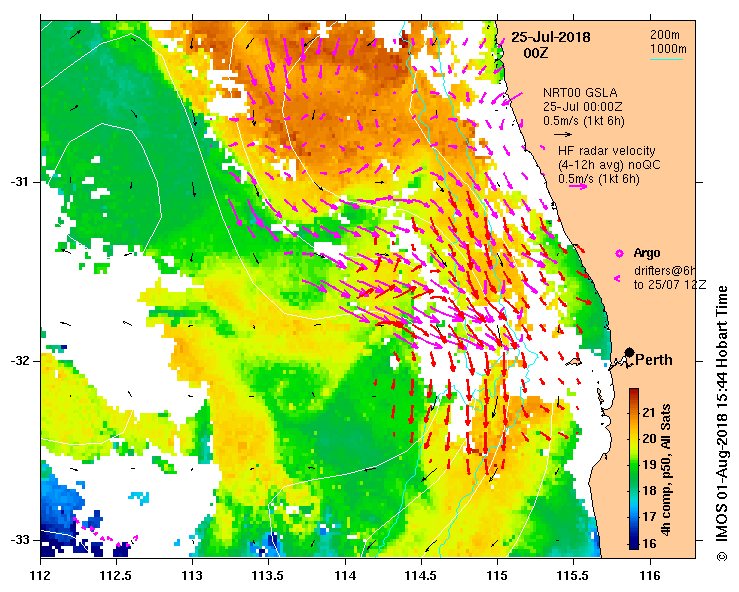Image resolution: width=739 pixels, height=592 pixels.
Task: Click the 'NRT00 GSLA' legend text
Action: coord(580,93)
